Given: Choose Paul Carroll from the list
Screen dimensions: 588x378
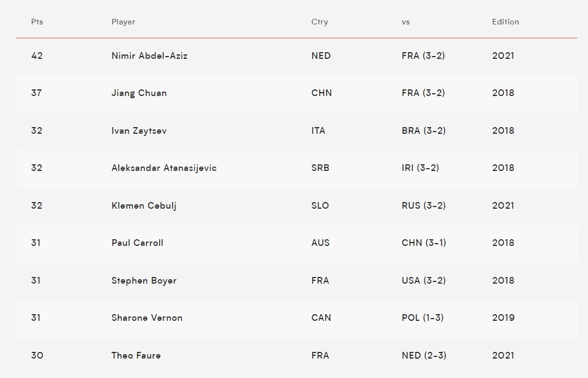Looking at the screenshot, I should [137, 243].
